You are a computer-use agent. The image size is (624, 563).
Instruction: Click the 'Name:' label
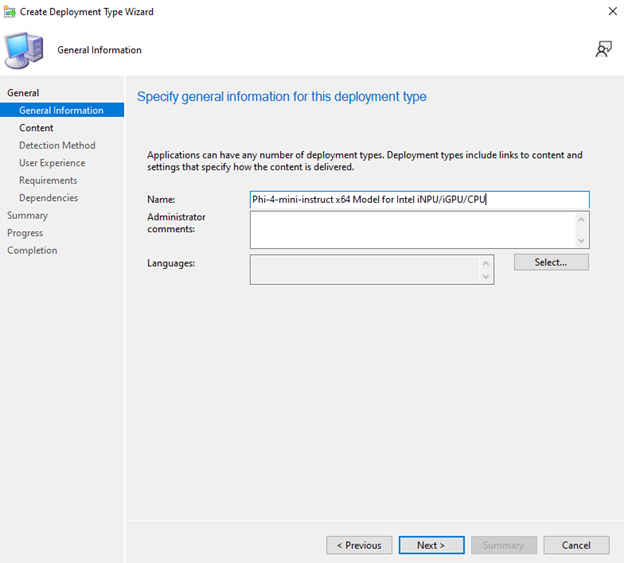161,199
